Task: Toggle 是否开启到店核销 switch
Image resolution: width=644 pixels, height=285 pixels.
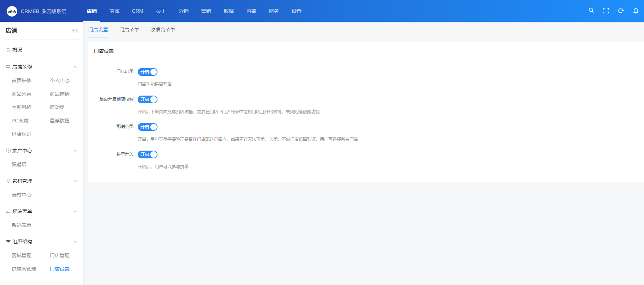Action: point(148,99)
